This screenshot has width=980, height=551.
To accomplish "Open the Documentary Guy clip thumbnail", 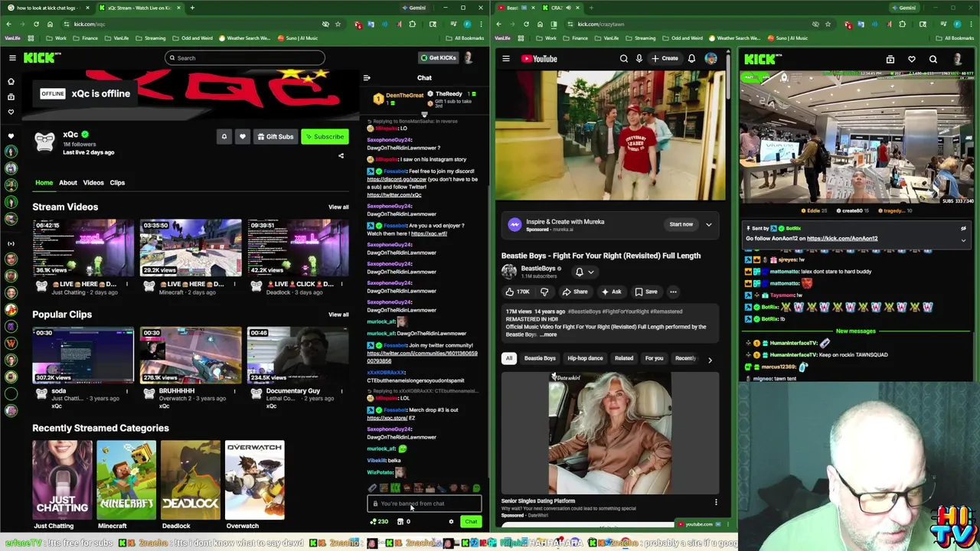I will tap(297, 355).
